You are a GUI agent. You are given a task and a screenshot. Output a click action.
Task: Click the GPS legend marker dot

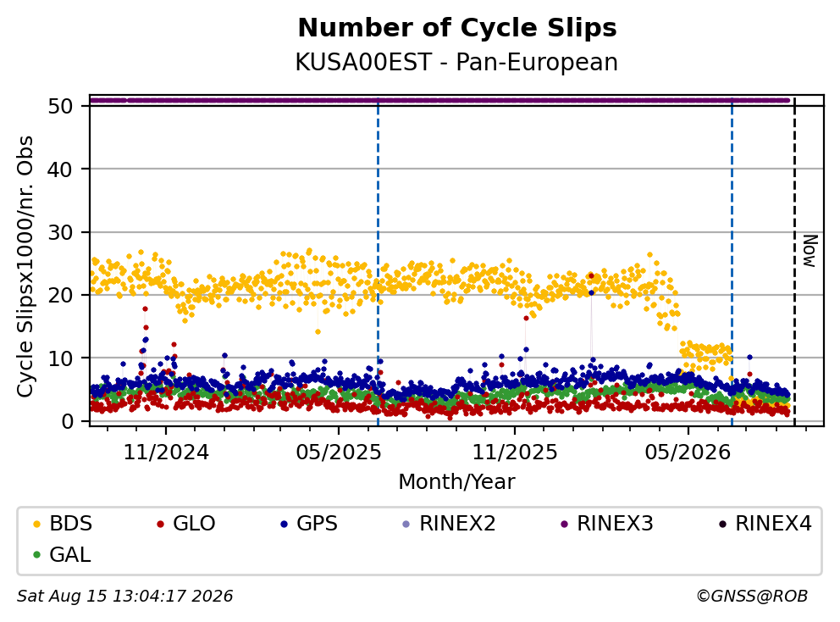click(x=284, y=524)
